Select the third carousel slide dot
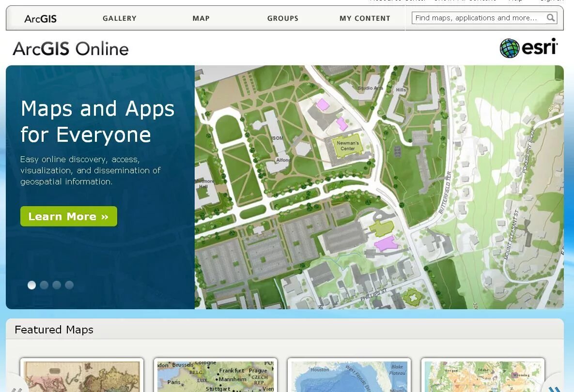 click(57, 285)
